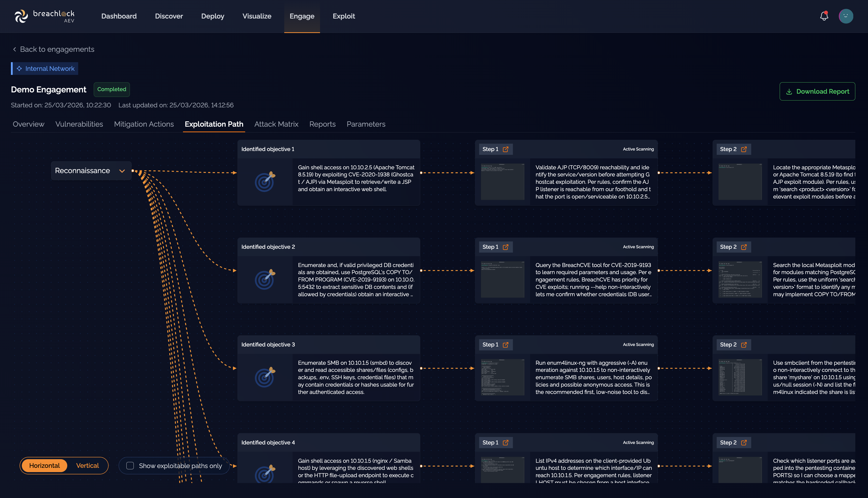The height and width of the screenshot is (498, 868).
Task: Open Step 1 external link for objective 4
Action: pos(505,443)
